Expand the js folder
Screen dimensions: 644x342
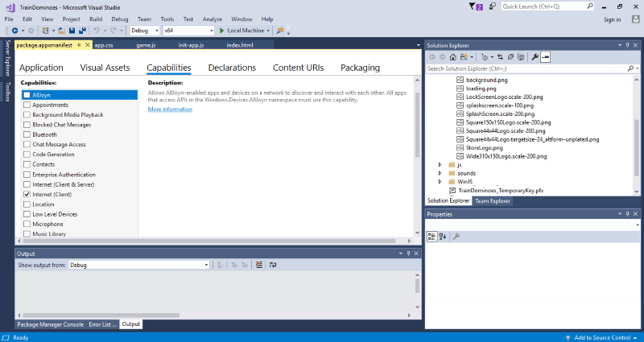click(440, 165)
